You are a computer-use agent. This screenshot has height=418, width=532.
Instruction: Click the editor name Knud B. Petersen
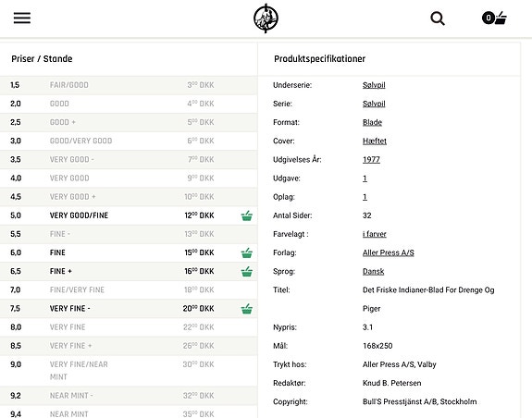(x=392, y=384)
